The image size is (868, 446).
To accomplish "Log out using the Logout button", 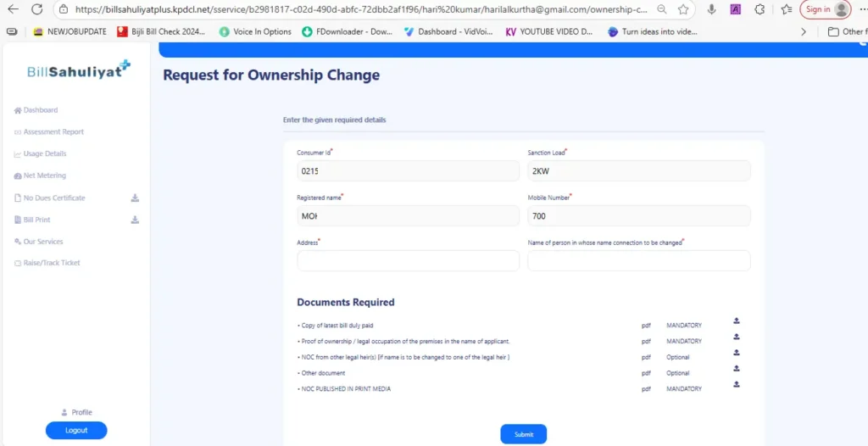I will click(x=76, y=430).
